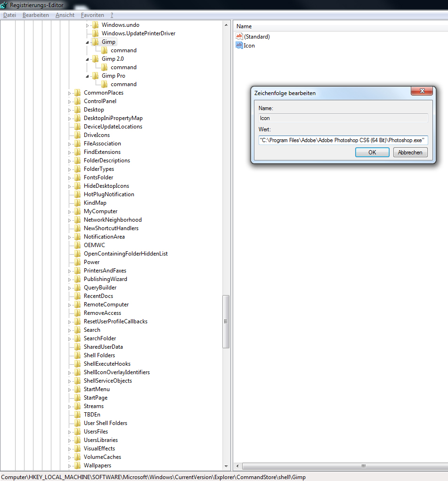Select the command key under Gimp
448x481 pixels.
[123, 50]
